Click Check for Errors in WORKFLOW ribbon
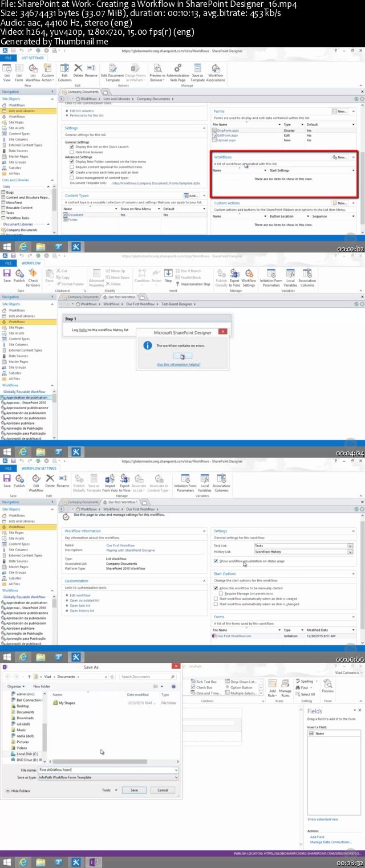The width and height of the screenshot is (365, 868). pyautogui.click(x=33, y=278)
